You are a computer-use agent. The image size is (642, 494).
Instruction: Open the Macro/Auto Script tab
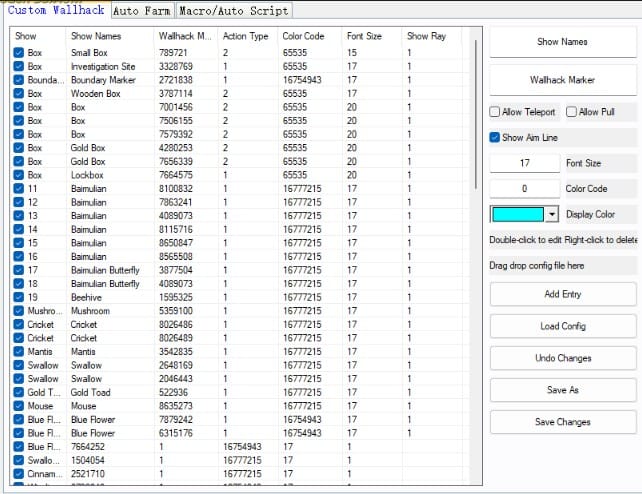(x=233, y=11)
